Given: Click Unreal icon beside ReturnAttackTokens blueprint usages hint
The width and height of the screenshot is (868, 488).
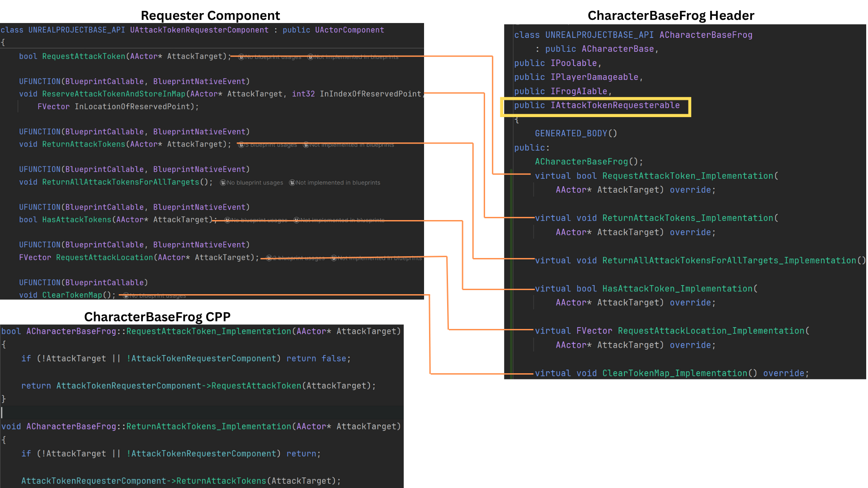Looking at the screenshot, I should coord(241,145).
